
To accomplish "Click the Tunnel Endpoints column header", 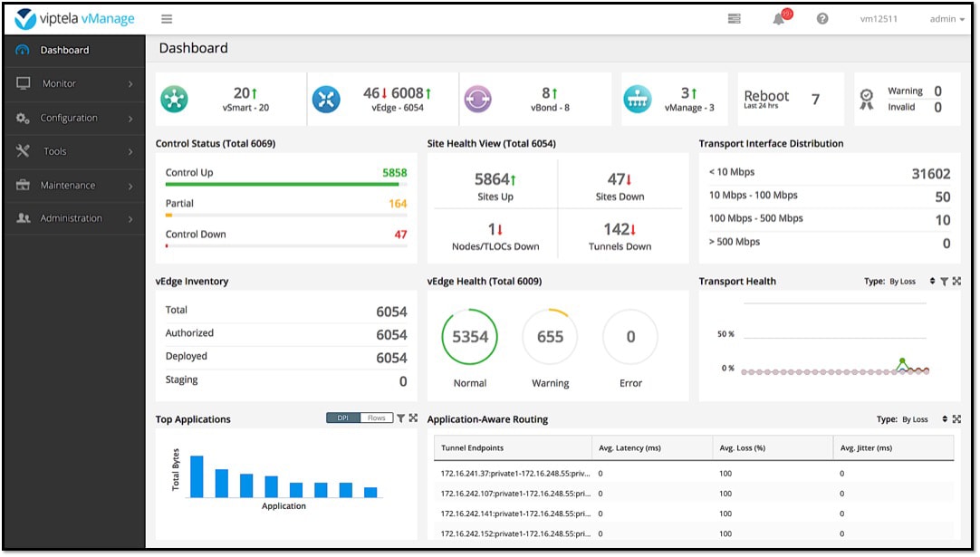I will tap(514, 447).
